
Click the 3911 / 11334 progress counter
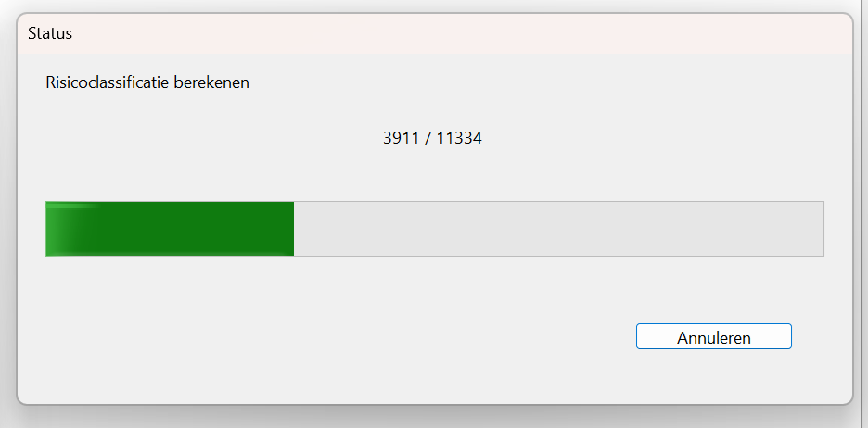pos(432,138)
